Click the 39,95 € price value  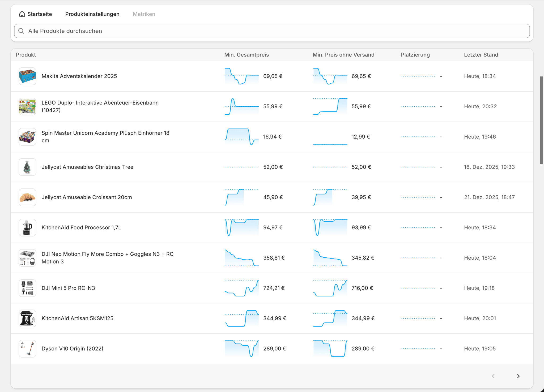361,197
